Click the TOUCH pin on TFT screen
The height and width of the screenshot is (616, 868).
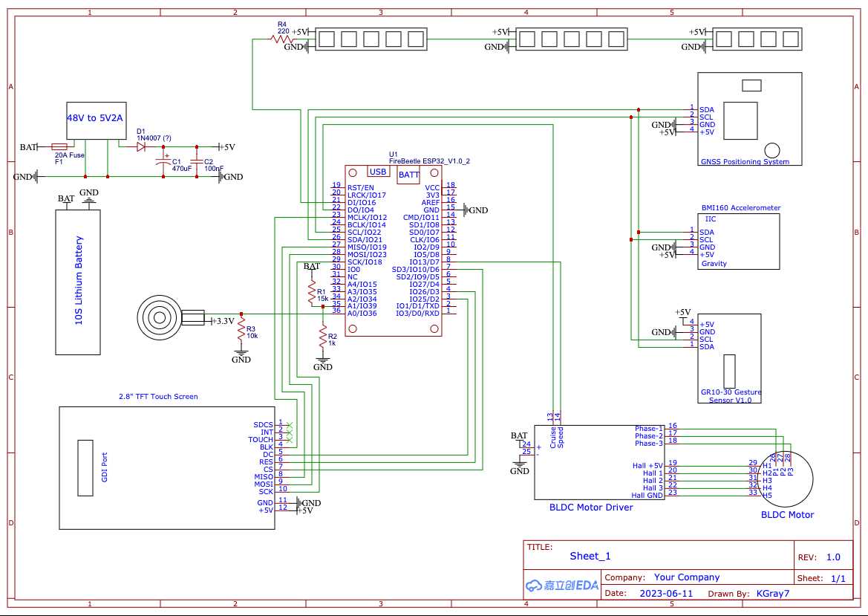pyautogui.click(x=261, y=440)
